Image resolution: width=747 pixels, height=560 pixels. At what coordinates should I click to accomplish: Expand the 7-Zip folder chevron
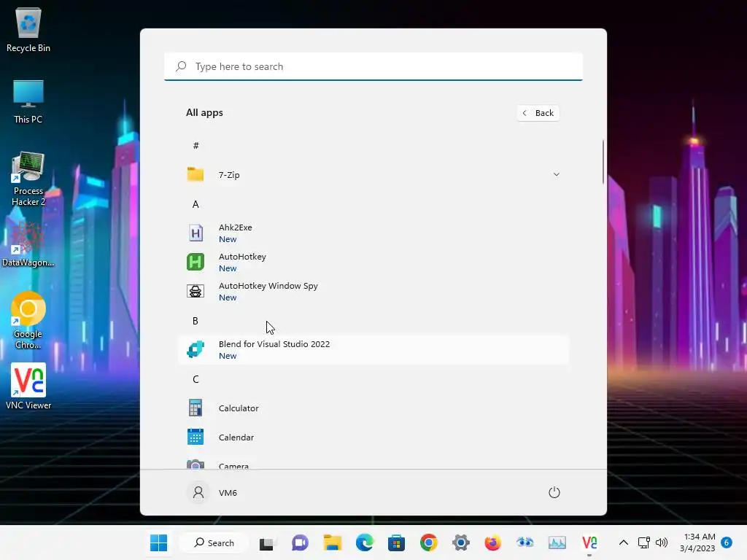click(x=556, y=175)
